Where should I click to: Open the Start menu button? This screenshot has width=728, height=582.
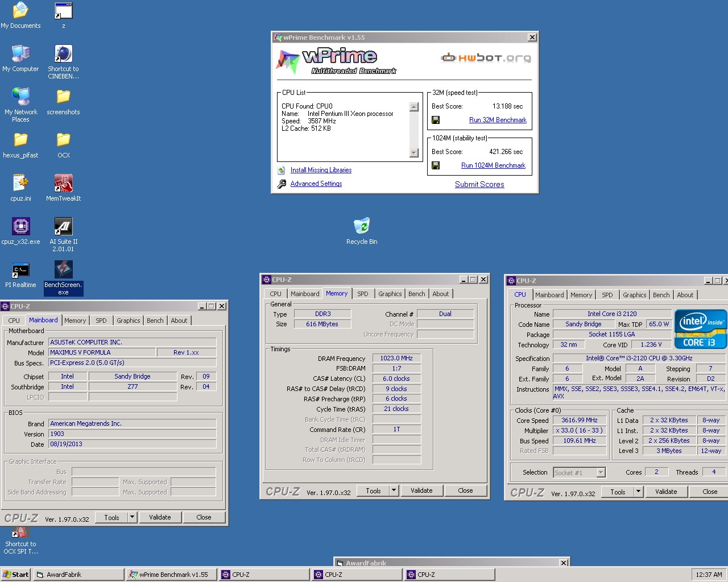tap(15, 575)
